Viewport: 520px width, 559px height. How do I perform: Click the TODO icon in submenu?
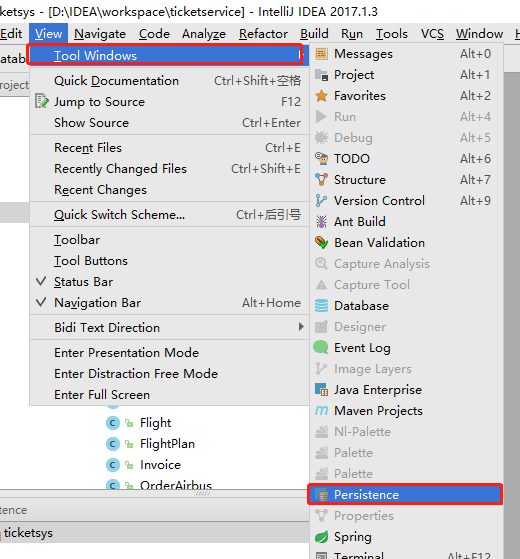pyautogui.click(x=321, y=159)
